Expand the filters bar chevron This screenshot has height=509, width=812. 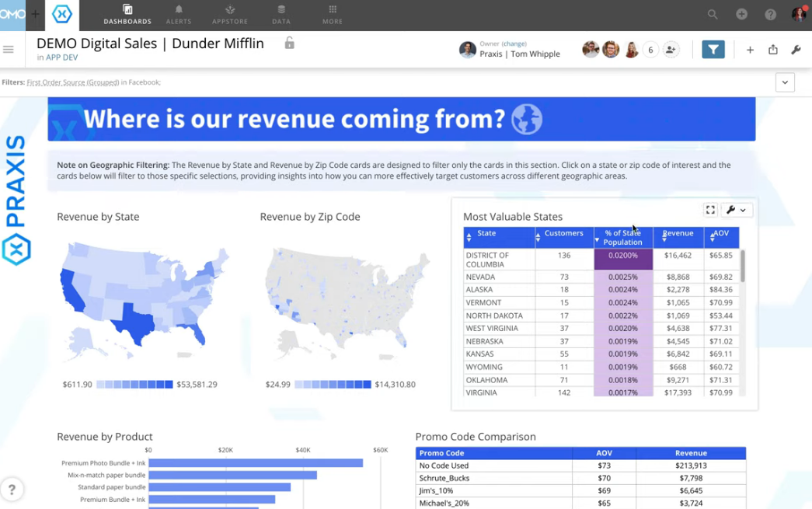(x=785, y=82)
